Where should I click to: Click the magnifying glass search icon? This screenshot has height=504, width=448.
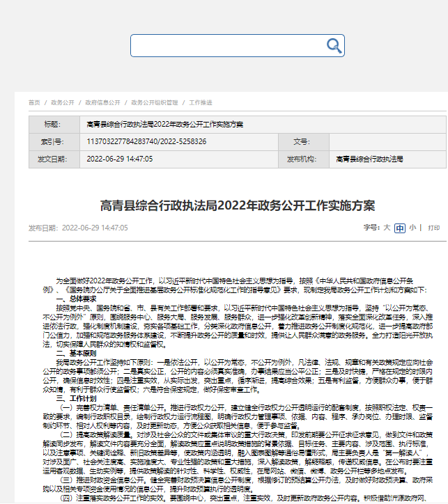334,46
